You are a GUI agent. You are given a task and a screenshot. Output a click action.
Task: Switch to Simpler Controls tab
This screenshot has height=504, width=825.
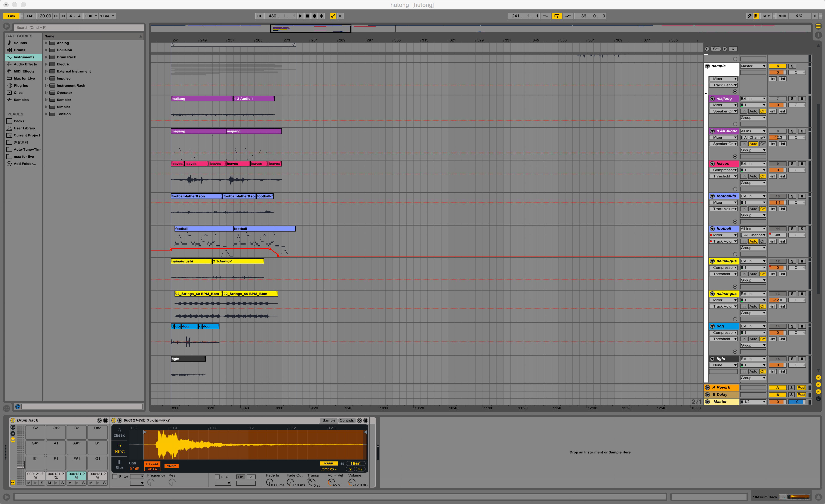347,420
